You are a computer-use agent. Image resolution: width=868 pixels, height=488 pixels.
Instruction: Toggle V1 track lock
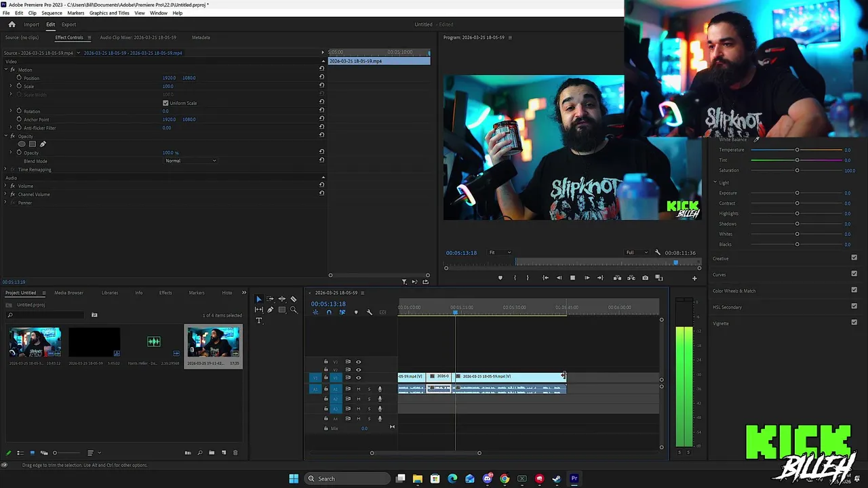click(325, 378)
